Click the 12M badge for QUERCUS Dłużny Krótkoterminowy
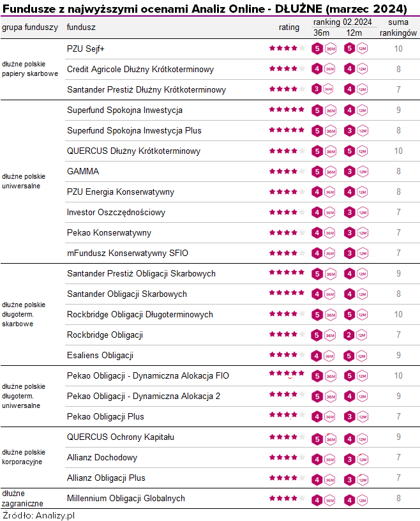The width and height of the screenshot is (420, 521). [355, 151]
